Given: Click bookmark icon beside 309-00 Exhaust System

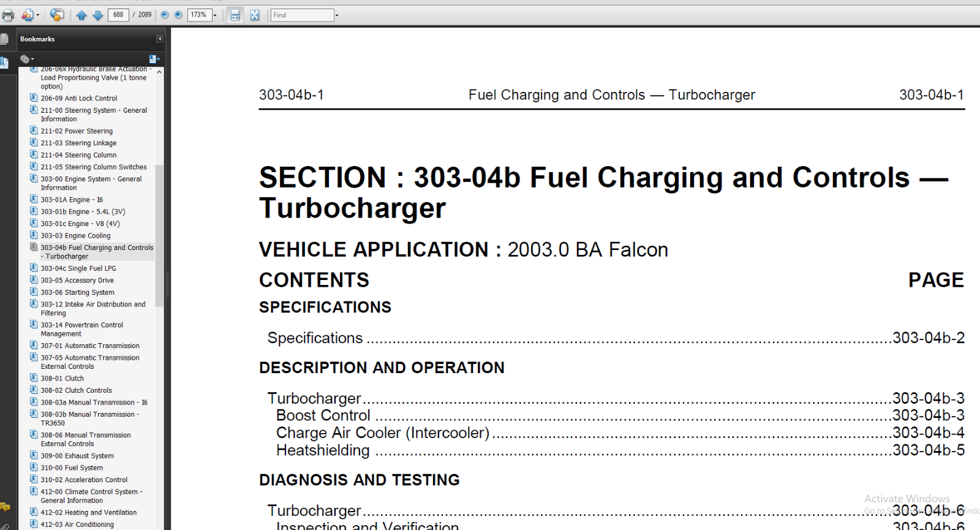Looking at the screenshot, I should pyautogui.click(x=34, y=455).
